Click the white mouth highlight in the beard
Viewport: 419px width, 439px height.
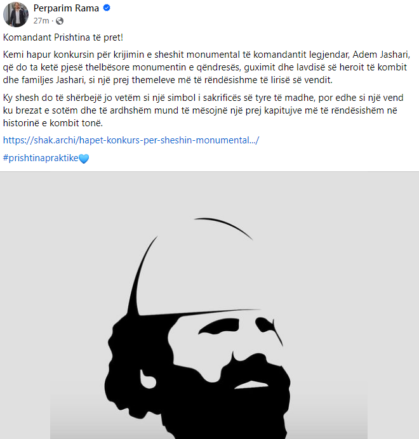251,385
